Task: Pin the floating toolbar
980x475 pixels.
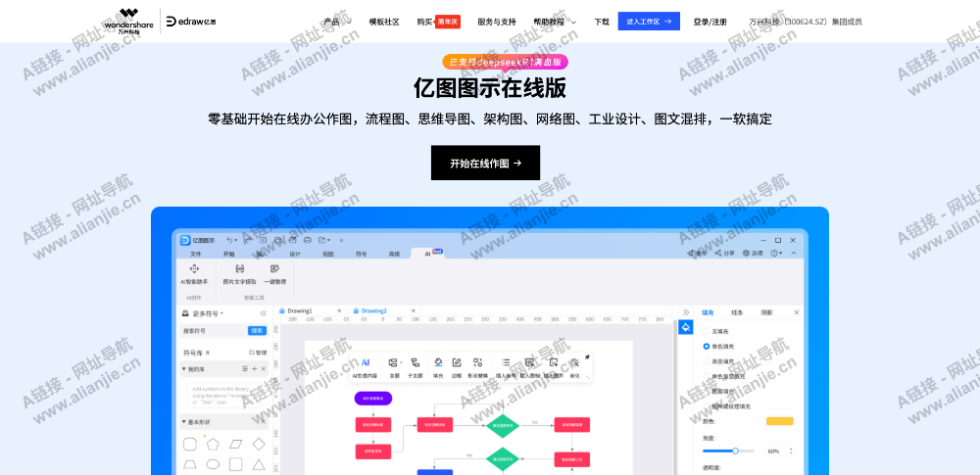Action: pos(587,357)
